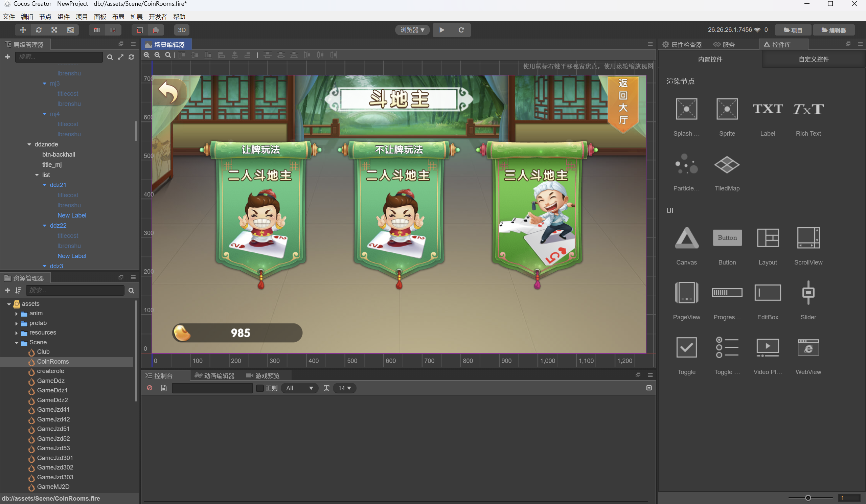Click the play preview button
Viewport: 866px width, 504px height.
pyautogui.click(x=442, y=30)
